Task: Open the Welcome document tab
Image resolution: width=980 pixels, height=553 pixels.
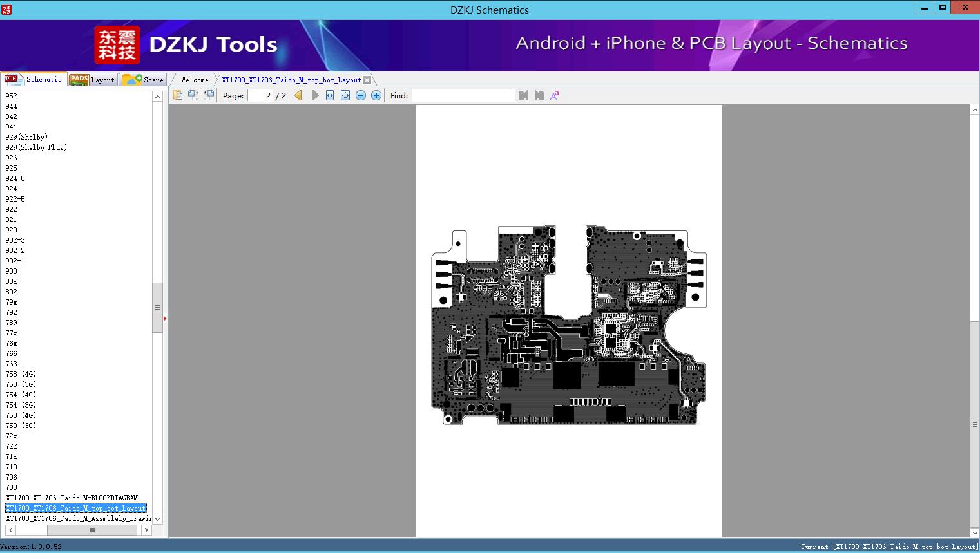Action: [x=195, y=80]
